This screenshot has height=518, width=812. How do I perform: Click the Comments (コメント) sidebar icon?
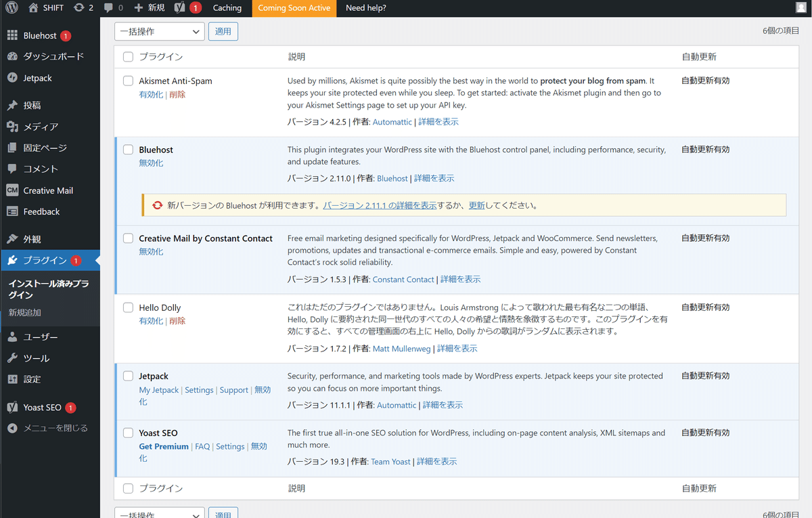coord(12,169)
